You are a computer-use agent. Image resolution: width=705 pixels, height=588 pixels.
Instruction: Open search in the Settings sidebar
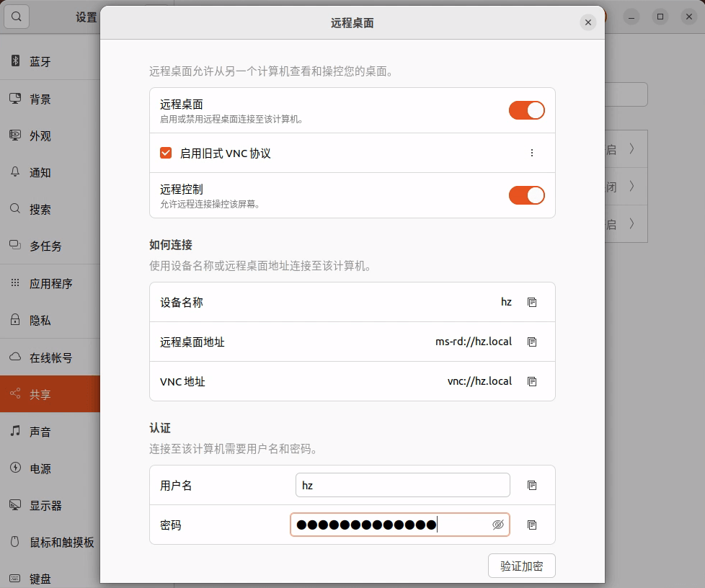(16, 16)
